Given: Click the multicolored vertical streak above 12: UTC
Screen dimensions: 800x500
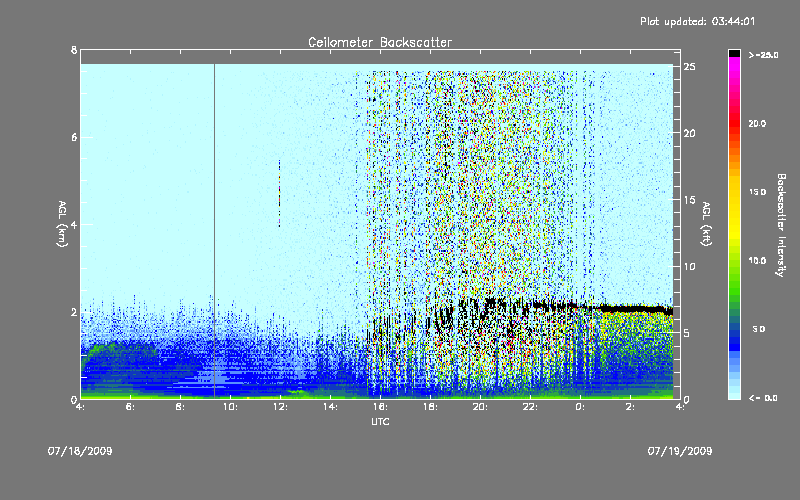Looking at the screenshot, I should click(x=280, y=193).
